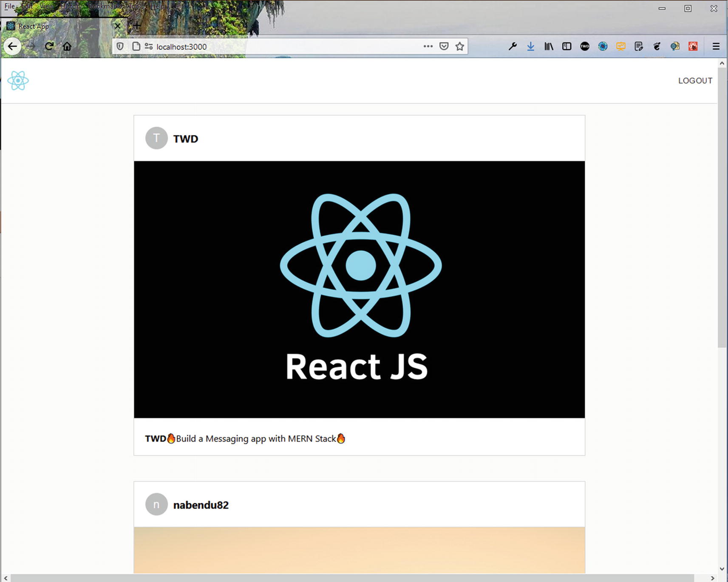Open the Firefox hamburger menu
This screenshot has width=728, height=582.
point(716,46)
